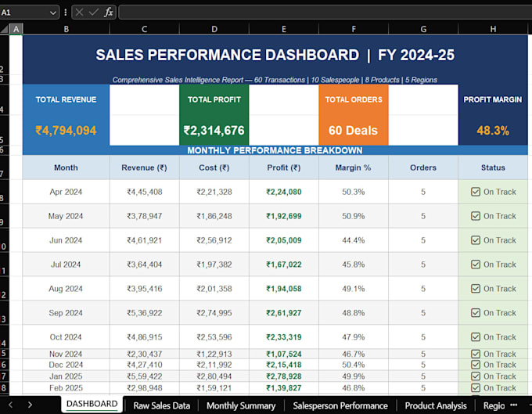The image size is (532, 414).
Task: Select the Comprehensive Sales Intelligence Report subtitle
Action: tap(275, 80)
